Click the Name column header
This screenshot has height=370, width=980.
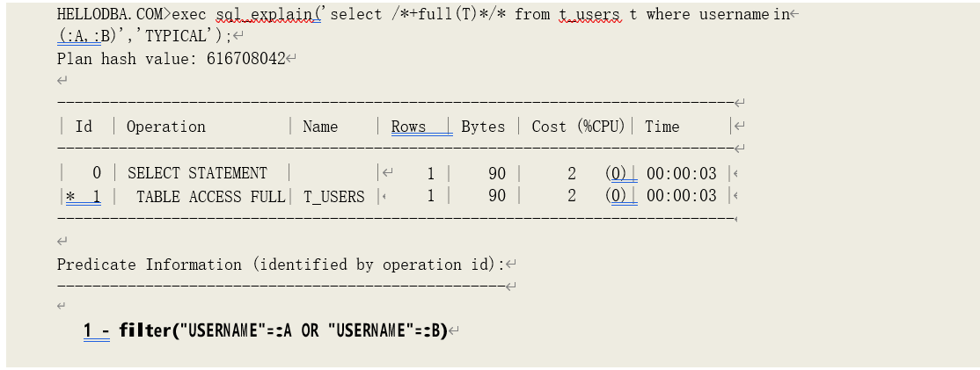tap(320, 127)
